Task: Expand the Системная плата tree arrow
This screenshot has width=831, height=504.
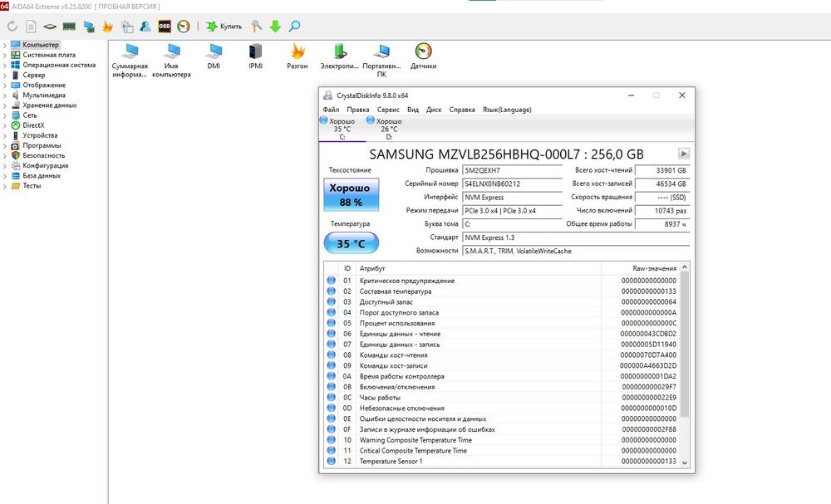Action: pos(5,55)
